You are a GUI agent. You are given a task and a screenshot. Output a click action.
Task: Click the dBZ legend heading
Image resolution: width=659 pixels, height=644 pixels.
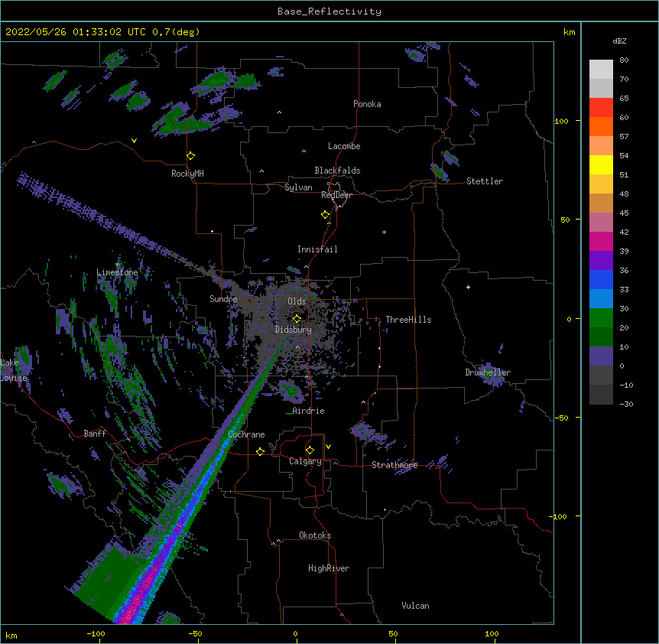pos(619,41)
